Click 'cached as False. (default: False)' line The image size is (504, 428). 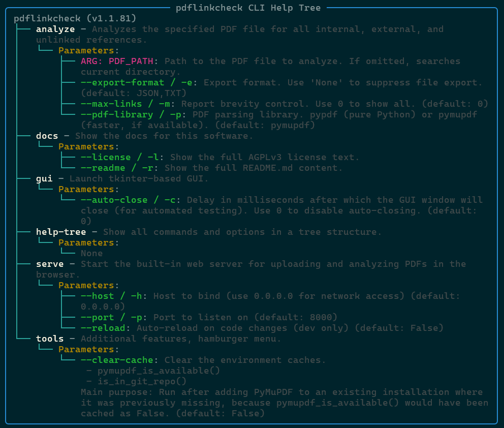(173, 414)
